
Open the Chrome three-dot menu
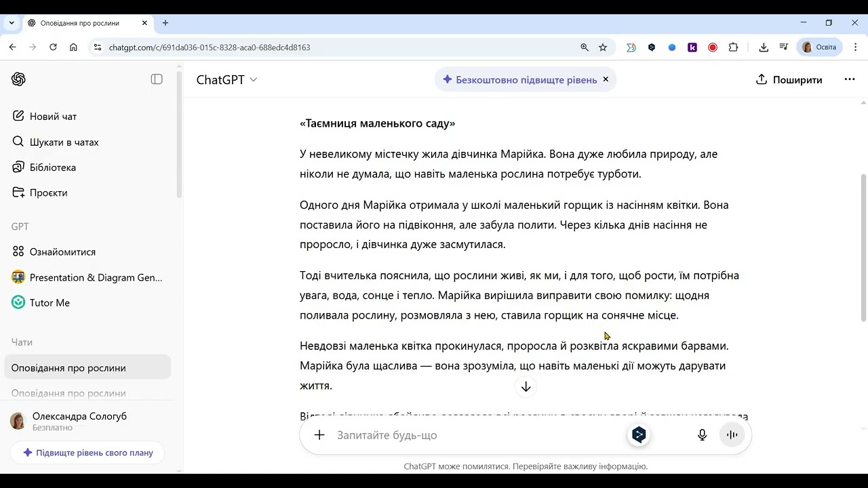(x=854, y=47)
